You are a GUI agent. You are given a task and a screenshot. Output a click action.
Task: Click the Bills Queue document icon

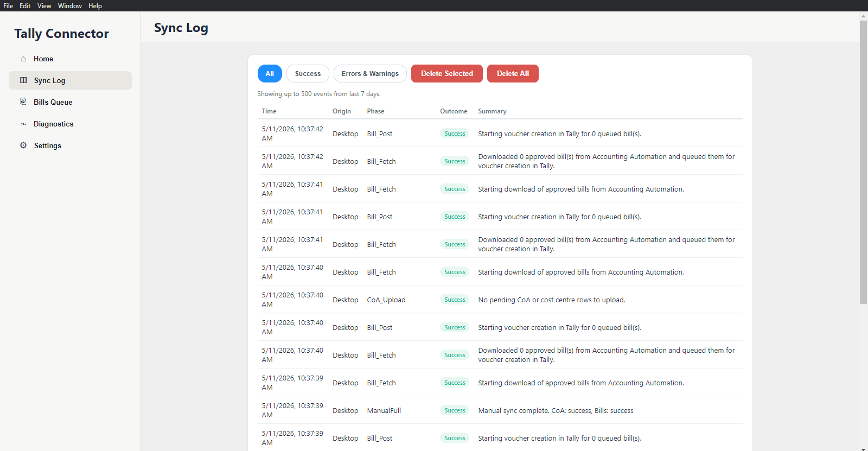click(23, 101)
